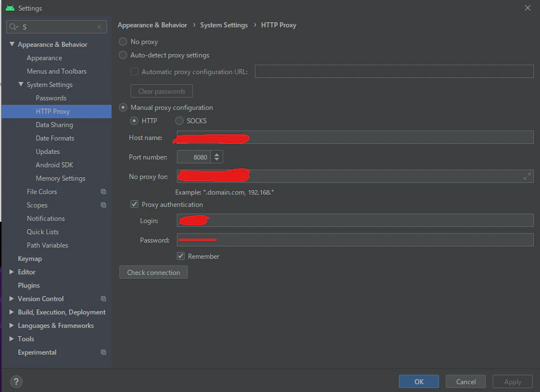540x392 pixels.
Task: Open Date Formats settings page
Action: click(x=55, y=138)
